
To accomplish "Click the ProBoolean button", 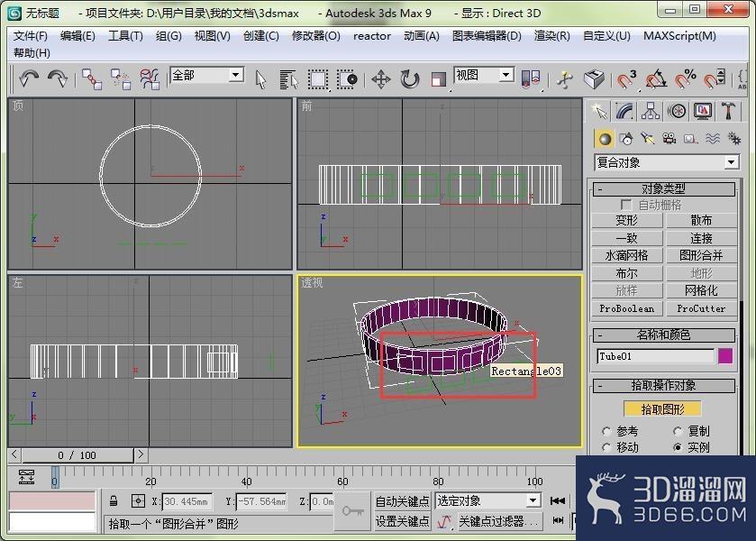I will (x=627, y=308).
